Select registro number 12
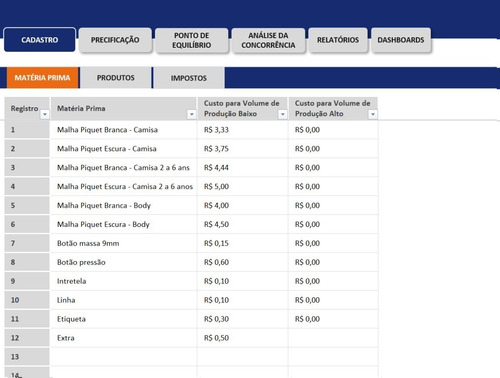The height and width of the screenshot is (378, 500). [x=27, y=338]
